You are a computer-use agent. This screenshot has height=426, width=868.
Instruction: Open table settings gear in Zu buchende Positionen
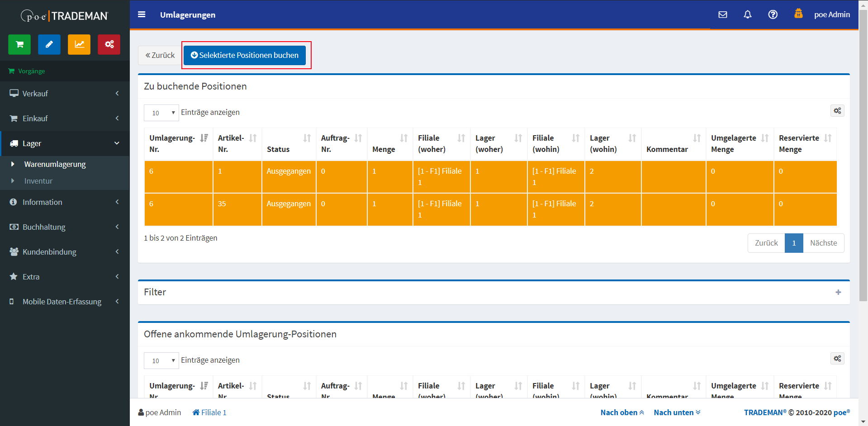click(x=837, y=111)
